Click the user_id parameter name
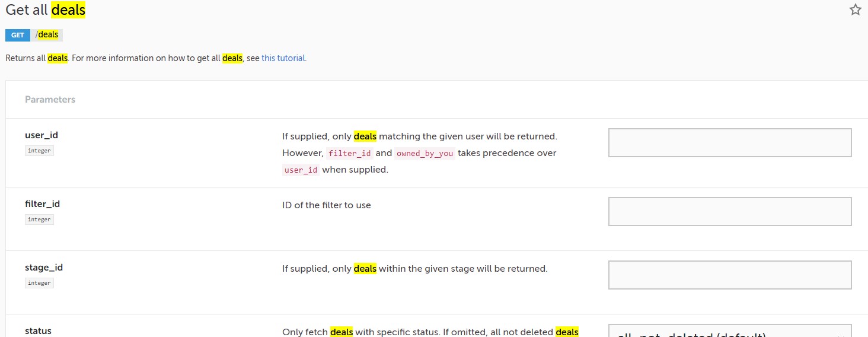 coord(42,135)
